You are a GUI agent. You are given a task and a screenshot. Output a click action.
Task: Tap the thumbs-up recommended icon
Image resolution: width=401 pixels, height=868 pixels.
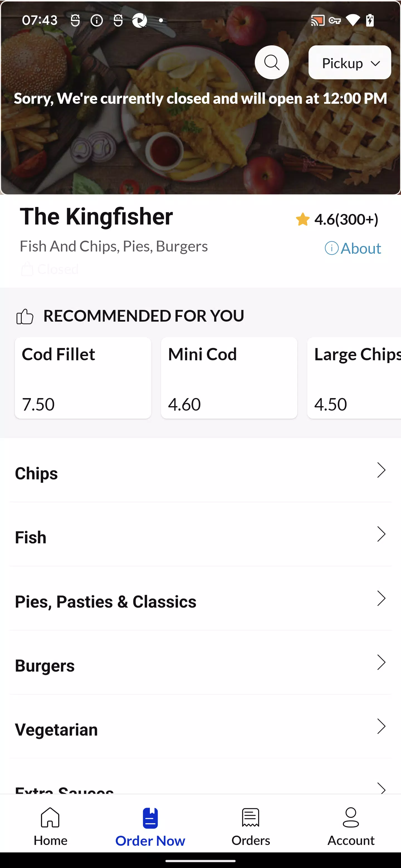25,316
